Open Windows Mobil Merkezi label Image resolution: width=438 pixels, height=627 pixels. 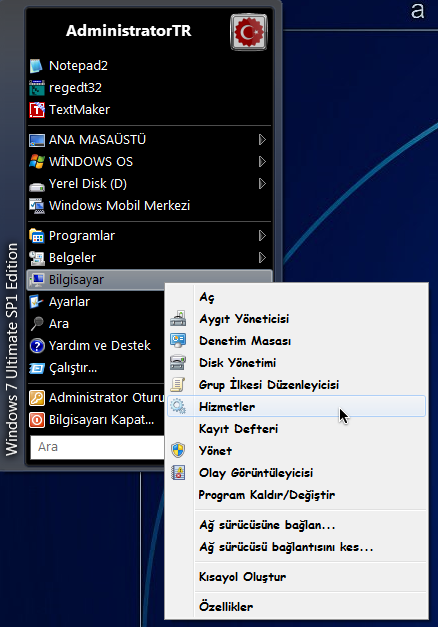point(119,206)
